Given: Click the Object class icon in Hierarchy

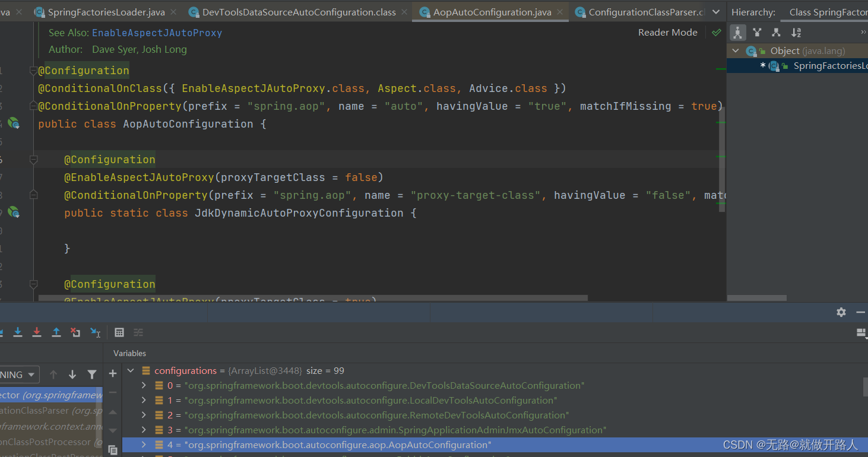Looking at the screenshot, I should (x=751, y=51).
